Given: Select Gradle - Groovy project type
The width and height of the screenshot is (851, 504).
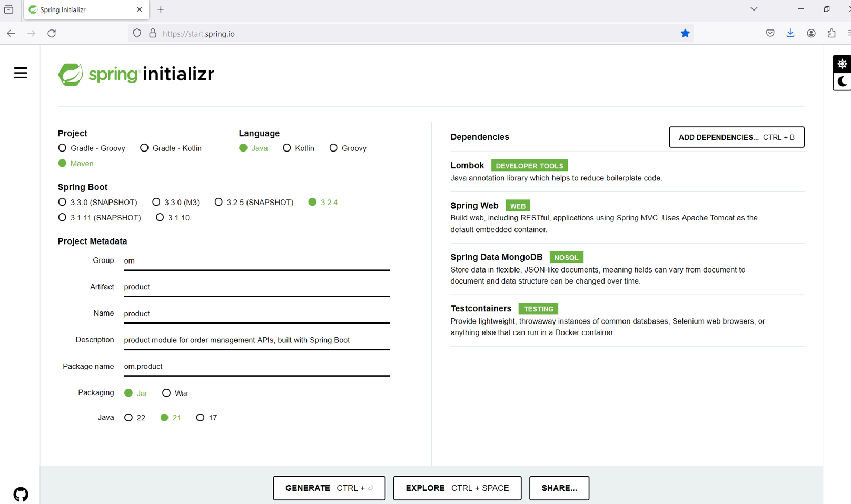Looking at the screenshot, I should pyautogui.click(x=92, y=148).
